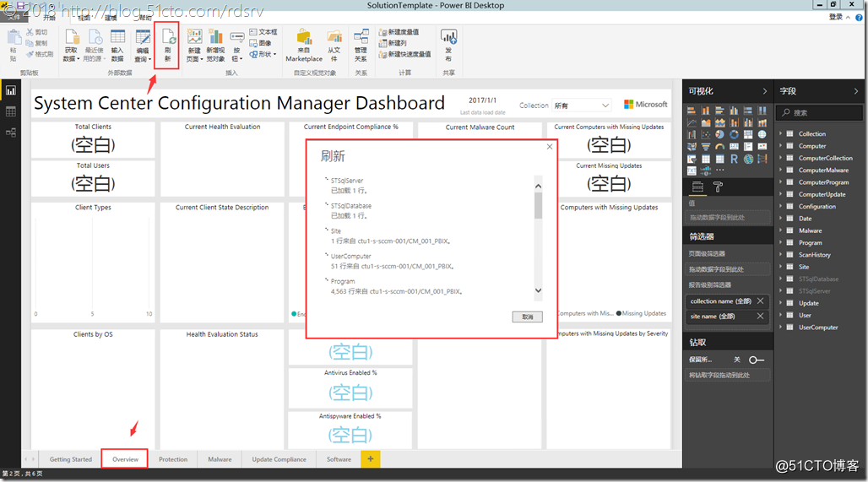Click the Sign in (登录) link
The width and height of the screenshot is (868, 482).
836,17
